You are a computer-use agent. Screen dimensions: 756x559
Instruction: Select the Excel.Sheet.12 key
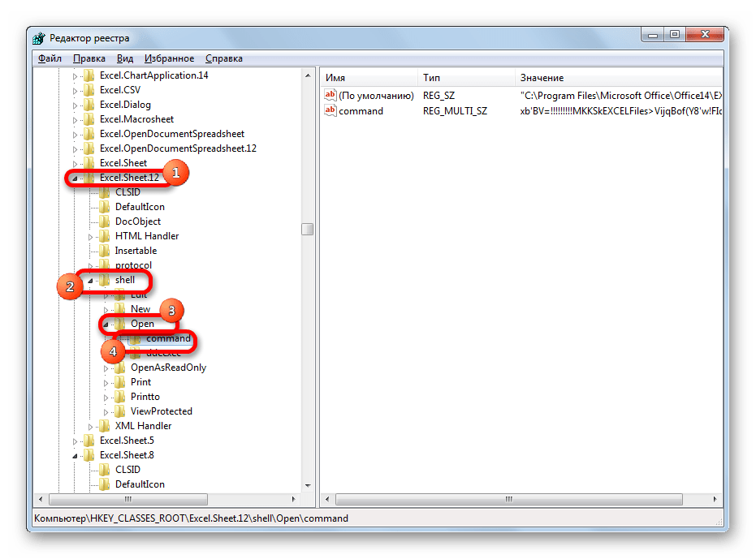tap(129, 178)
